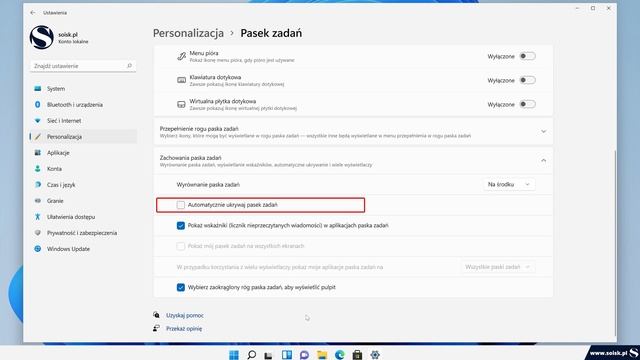Image resolution: width=640 pixels, height=360 pixels.
Task: Uncheck Pokaż wskaźniki w aplikacjach paska zadań
Action: pyautogui.click(x=181, y=226)
